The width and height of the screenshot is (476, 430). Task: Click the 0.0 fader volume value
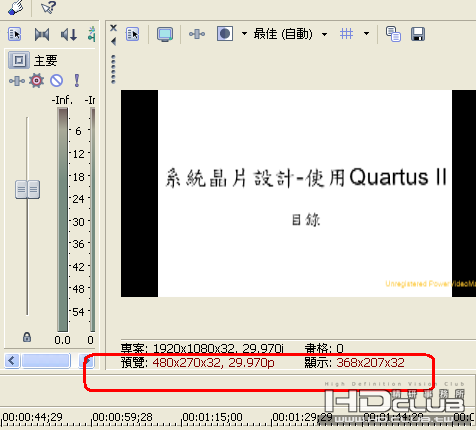62,340
